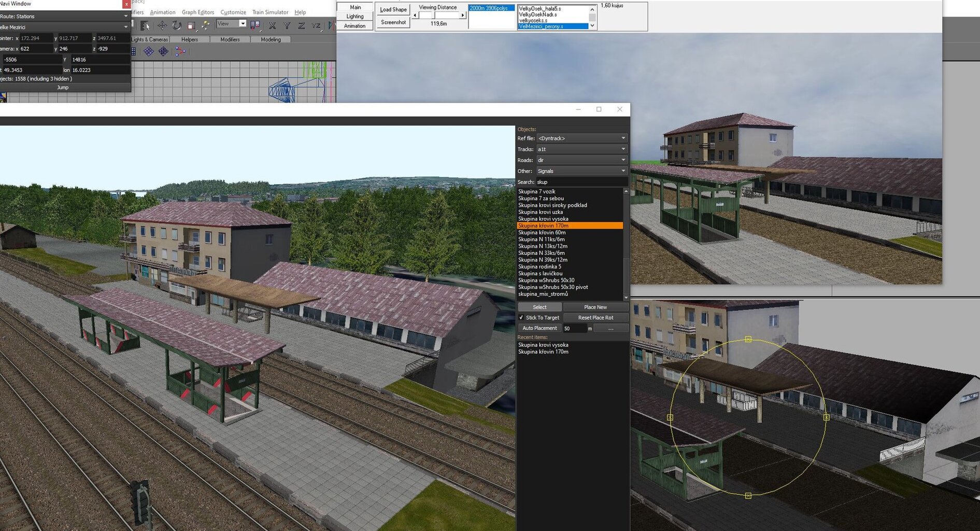Open the Tracks a1t dropdown

click(x=581, y=149)
